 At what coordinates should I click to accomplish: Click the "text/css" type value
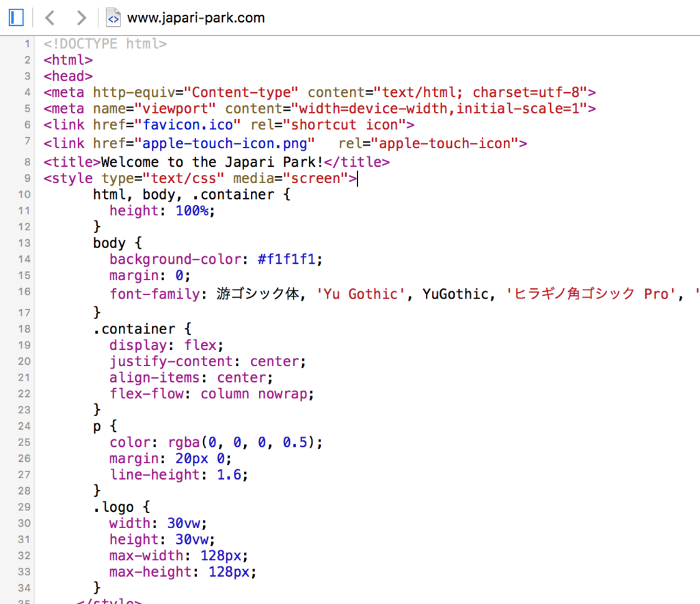point(183,178)
